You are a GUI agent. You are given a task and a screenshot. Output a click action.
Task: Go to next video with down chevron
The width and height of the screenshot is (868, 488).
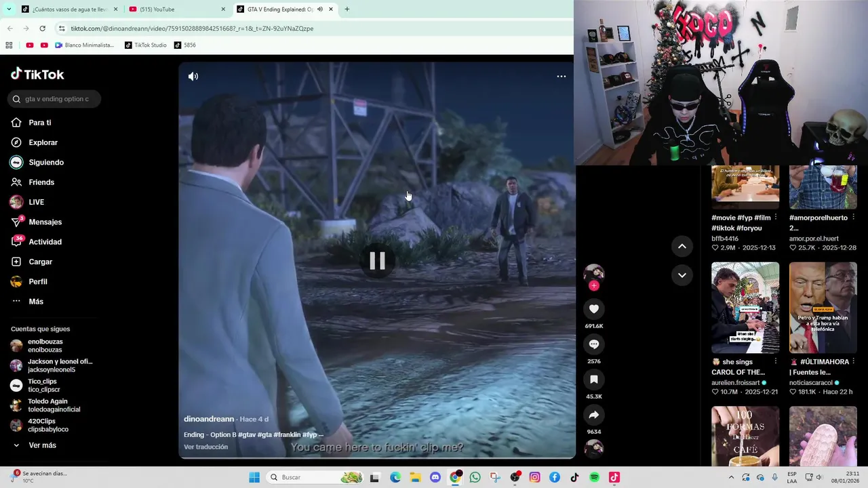pos(682,275)
